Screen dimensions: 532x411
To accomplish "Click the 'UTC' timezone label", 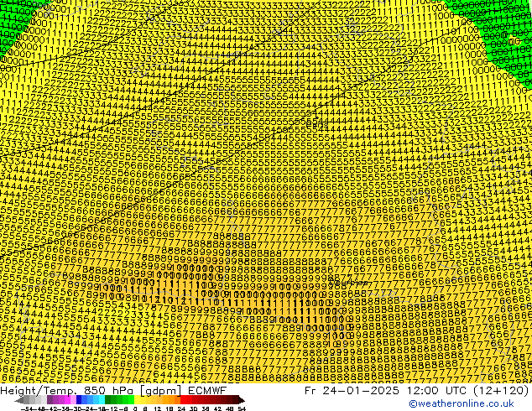I will tap(458, 391).
